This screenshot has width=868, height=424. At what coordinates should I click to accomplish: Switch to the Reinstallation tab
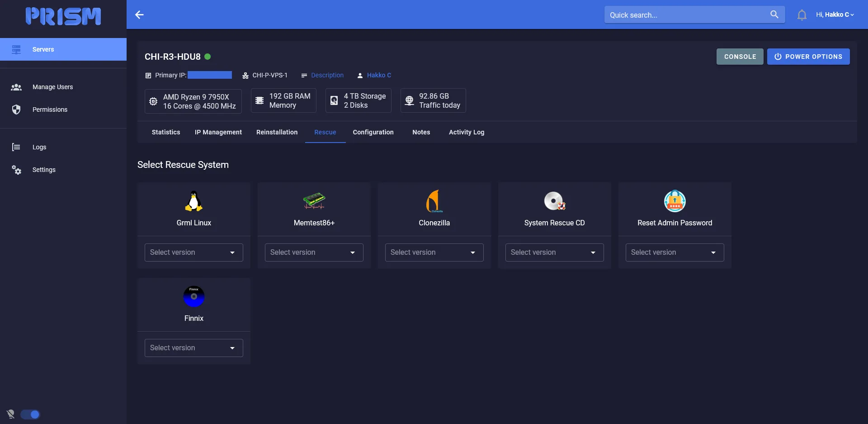coord(277,132)
